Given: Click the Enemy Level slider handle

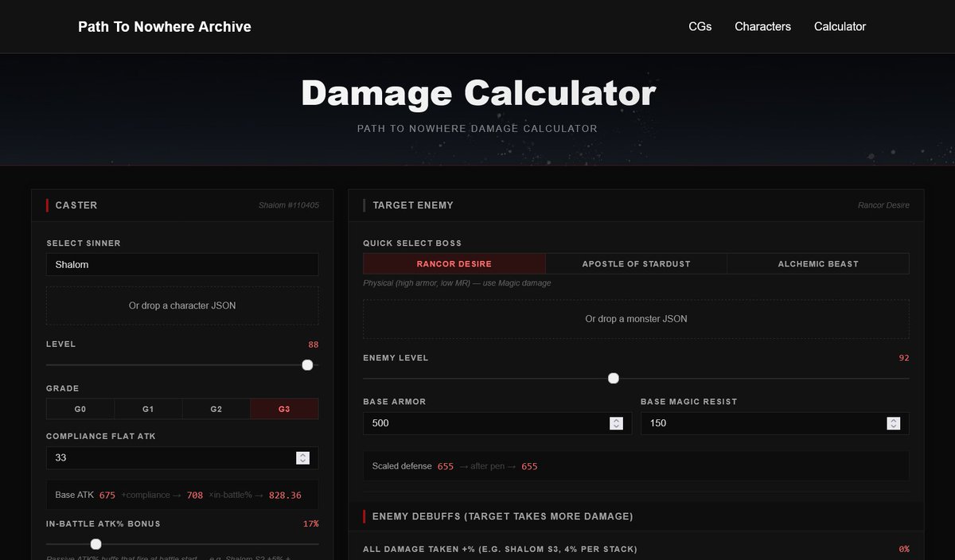Looking at the screenshot, I should pos(614,379).
